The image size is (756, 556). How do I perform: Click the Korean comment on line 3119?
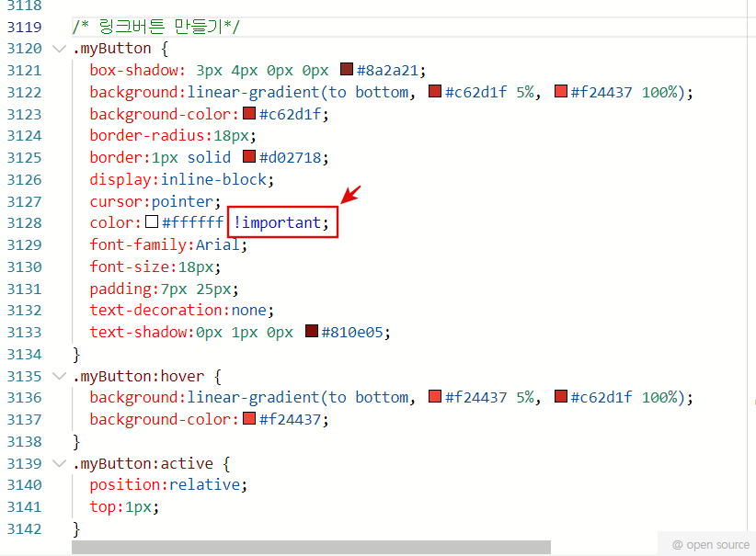point(156,26)
